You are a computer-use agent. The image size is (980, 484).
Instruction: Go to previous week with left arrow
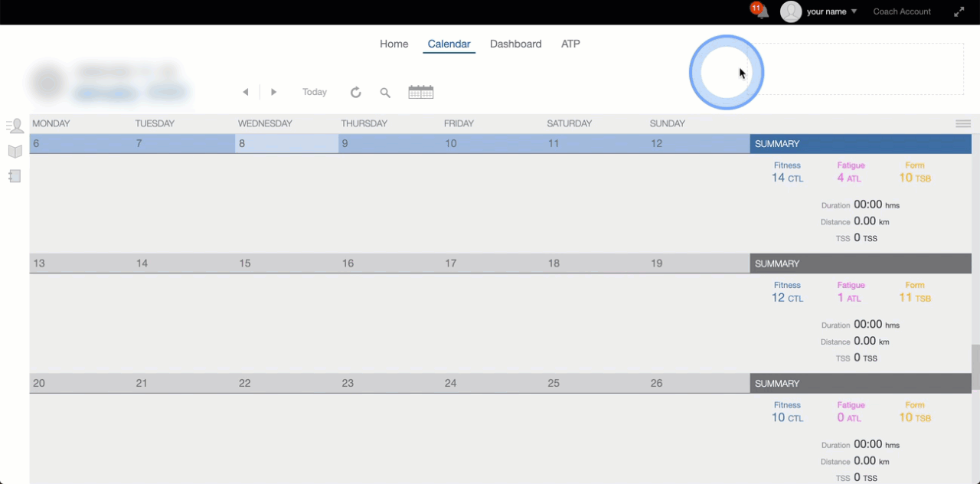tap(246, 92)
